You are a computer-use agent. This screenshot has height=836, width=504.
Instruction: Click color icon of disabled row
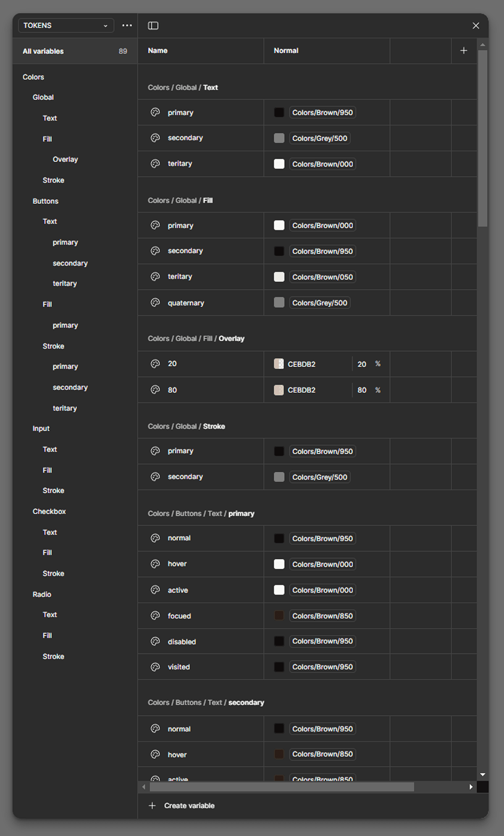tap(155, 641)
